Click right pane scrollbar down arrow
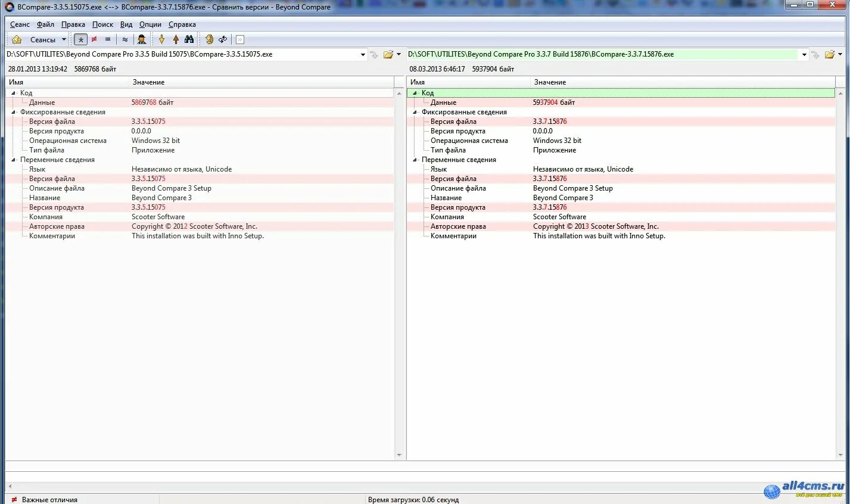The height and width of the screenshot is (504, 850). click(x=840, y=455)
